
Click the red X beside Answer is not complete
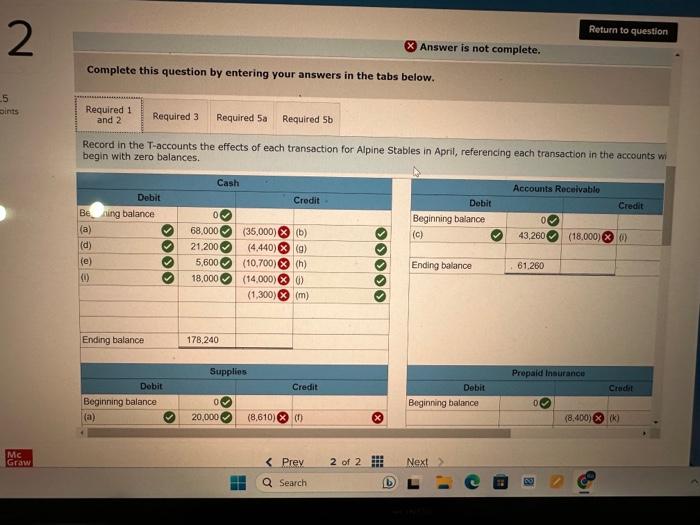coord(410,46)
